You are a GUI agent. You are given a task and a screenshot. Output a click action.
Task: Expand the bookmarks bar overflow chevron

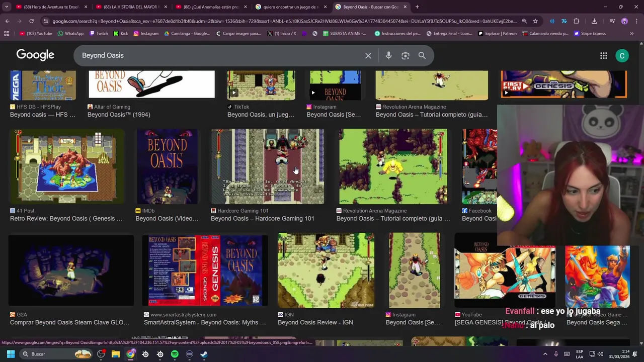tap(632, 34)
